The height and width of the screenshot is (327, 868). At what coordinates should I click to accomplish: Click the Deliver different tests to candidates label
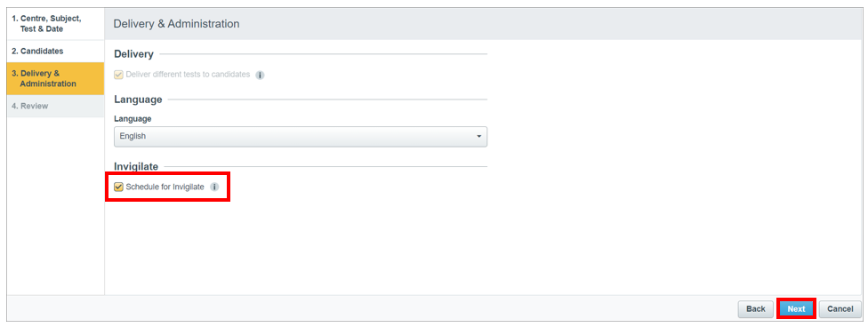point(189,74)
